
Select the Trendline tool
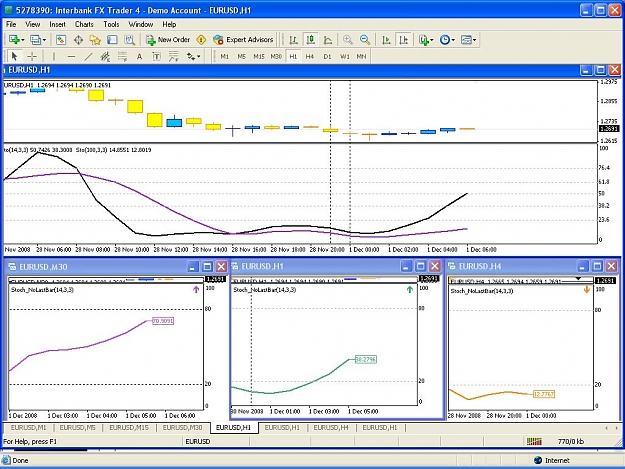click(x=88, y=57)
